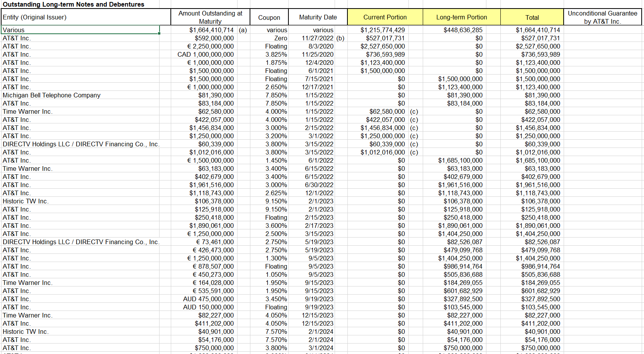Click the '$1,890,061,000' amount outstanding cell
The height and width of the screenshot is (354, 644).
(x=204, y=226)
